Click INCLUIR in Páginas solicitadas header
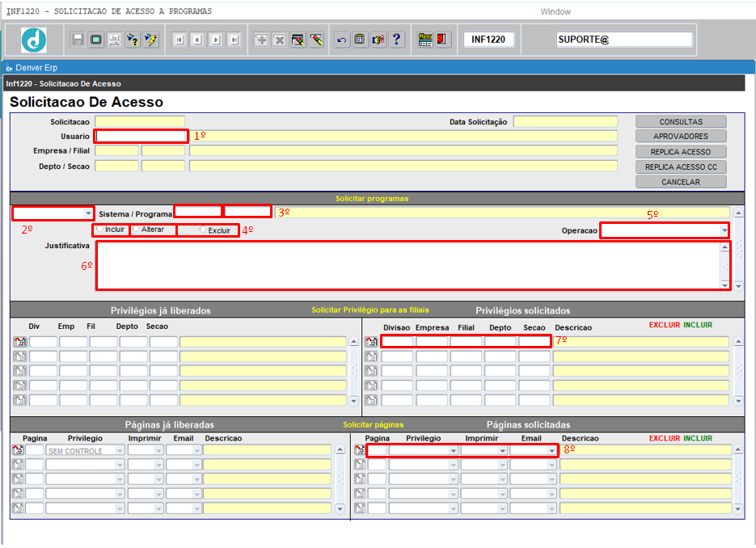The width and height of the screenshot is (756, 548). tap(698, 438)
